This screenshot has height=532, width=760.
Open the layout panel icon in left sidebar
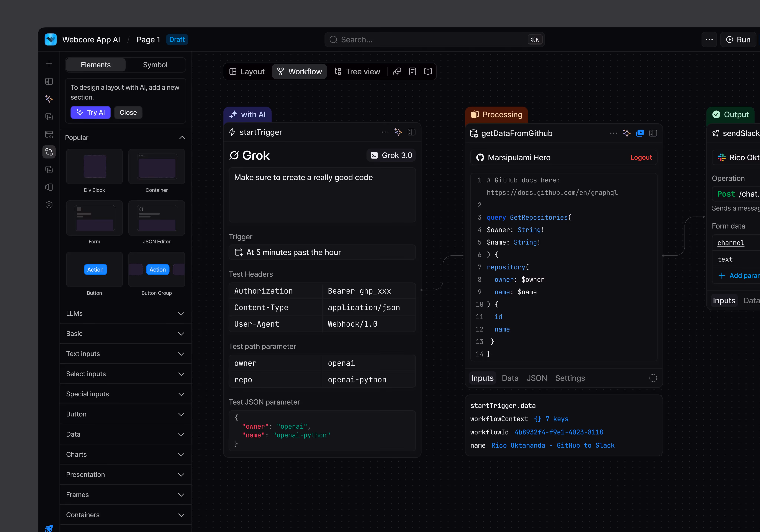pyautogui.click(x=49, y=81)
